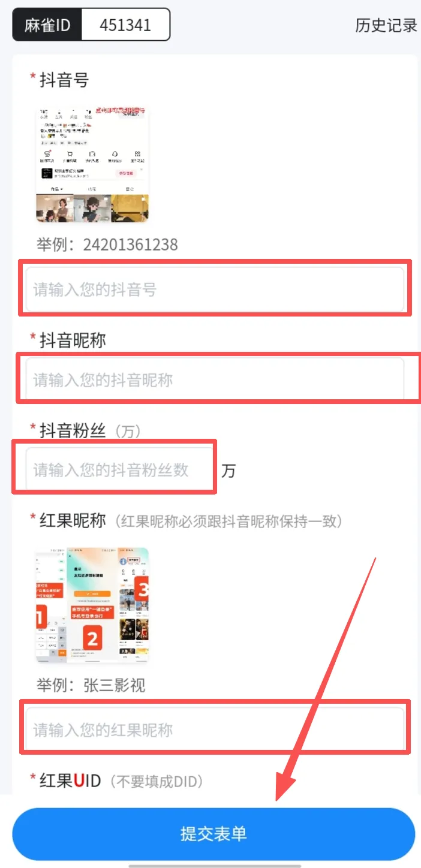Open the 历史记录 history link
This screenshot has width=421, height=868.
tap(386, 25)
